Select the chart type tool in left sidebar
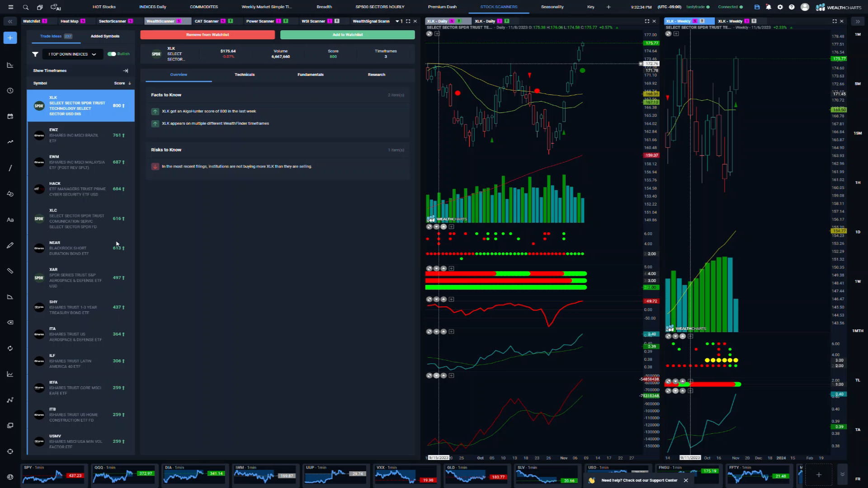 tap(10, 65)
